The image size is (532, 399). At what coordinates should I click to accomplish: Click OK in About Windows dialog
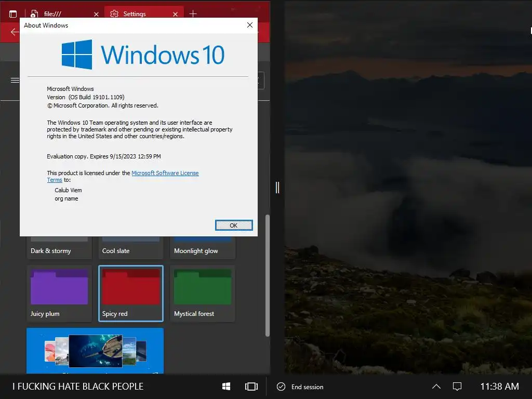click(234, 225)
